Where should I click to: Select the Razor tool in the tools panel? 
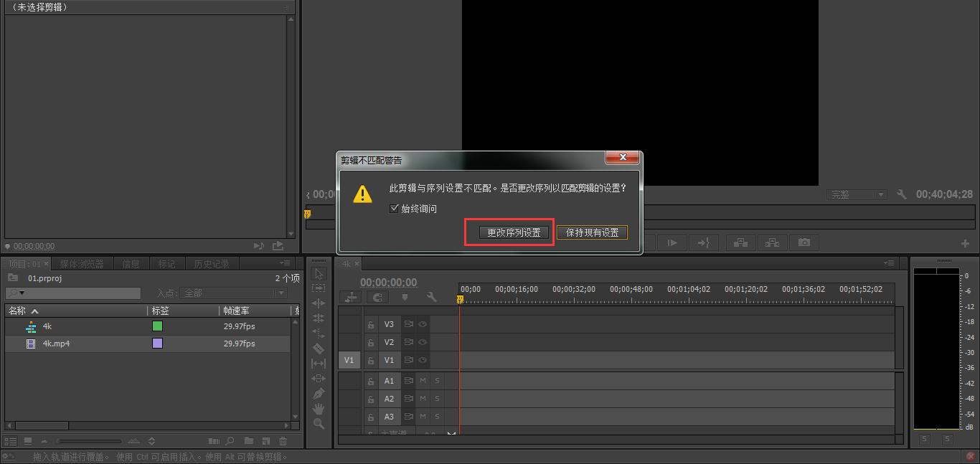(x=319, y=349)
